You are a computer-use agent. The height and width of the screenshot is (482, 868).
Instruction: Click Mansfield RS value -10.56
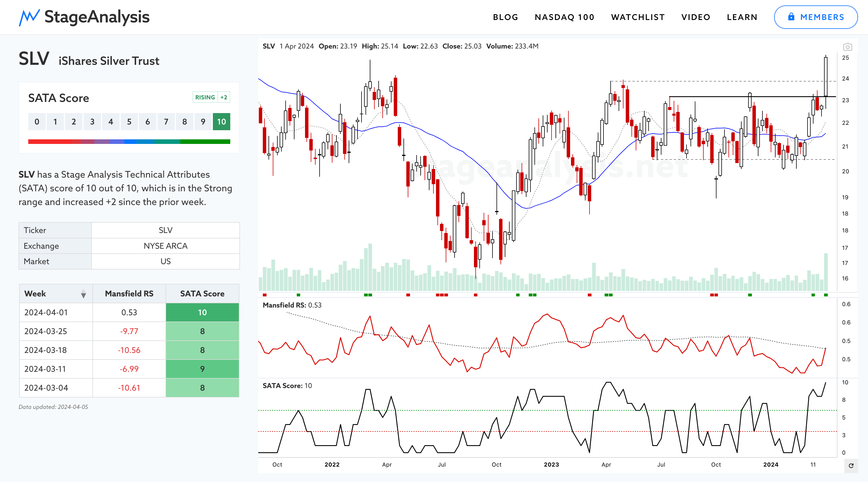pyautogui.click(x=129, y=350)
